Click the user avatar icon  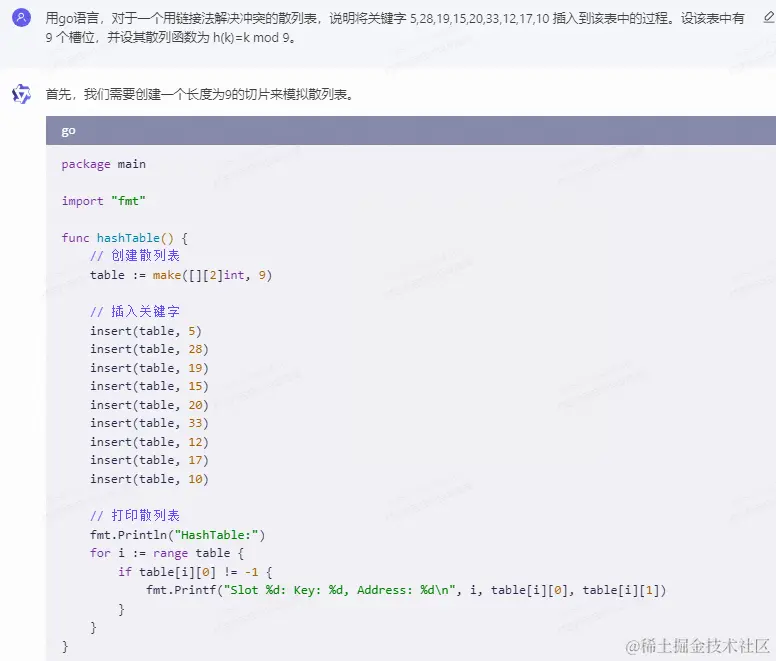(x=21, y=18)
